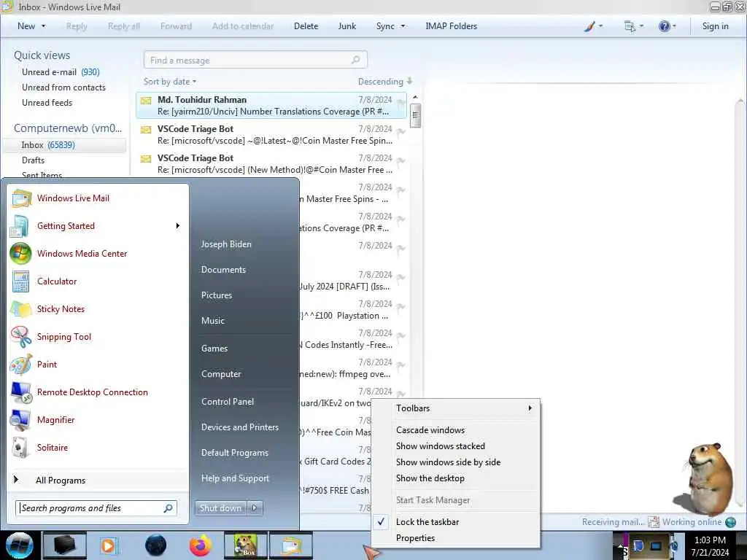
Task: Switch to Windows Live Mail taskbar button
Action: tap(291, 545)
